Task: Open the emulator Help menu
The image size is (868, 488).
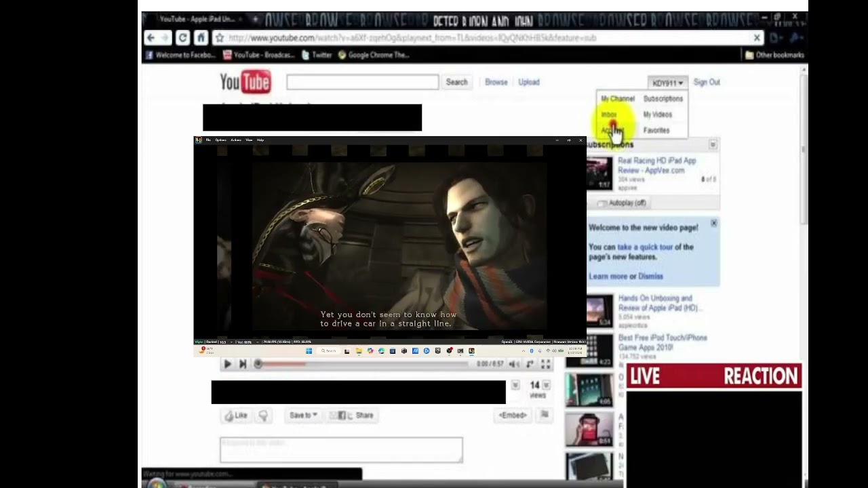Action: (x=260, y=140)
